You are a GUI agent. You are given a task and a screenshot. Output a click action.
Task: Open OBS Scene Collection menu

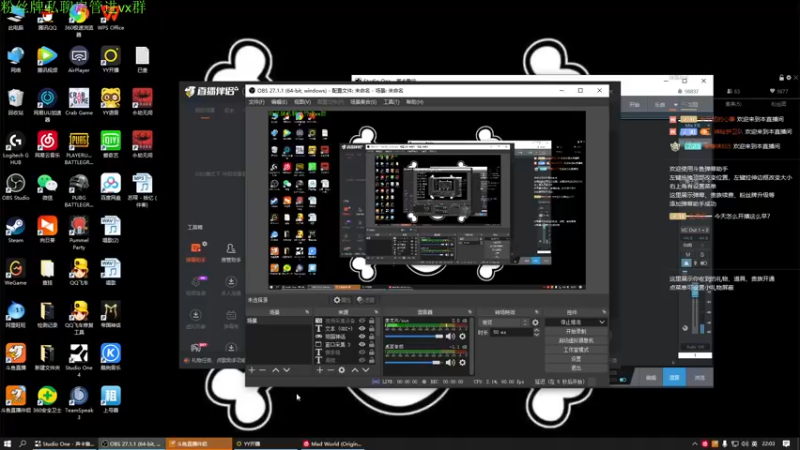pyautogui.click(x=363, y=102)
